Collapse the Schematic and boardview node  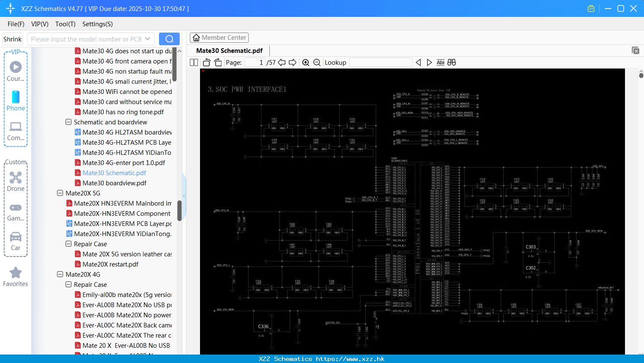pos(69,122)
